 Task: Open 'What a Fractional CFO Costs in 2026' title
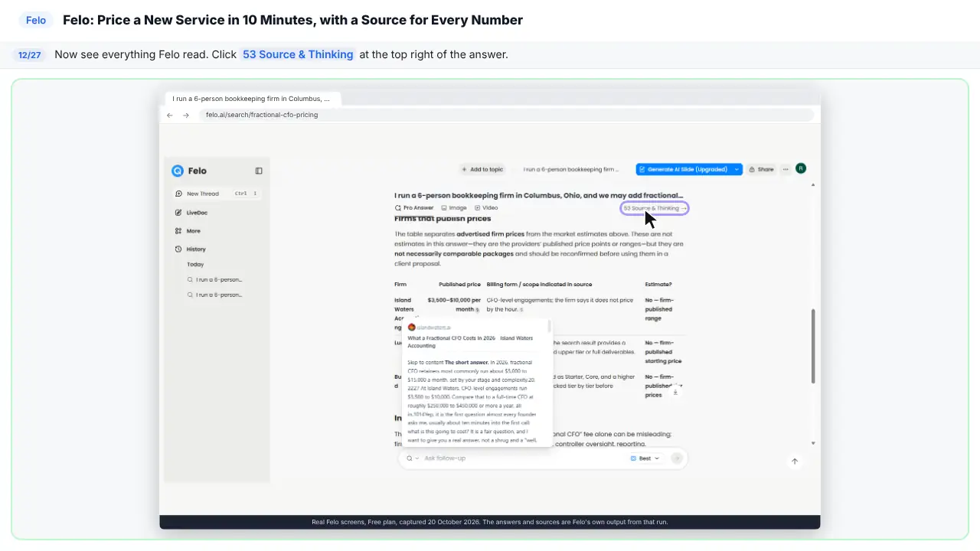(470, 341)
